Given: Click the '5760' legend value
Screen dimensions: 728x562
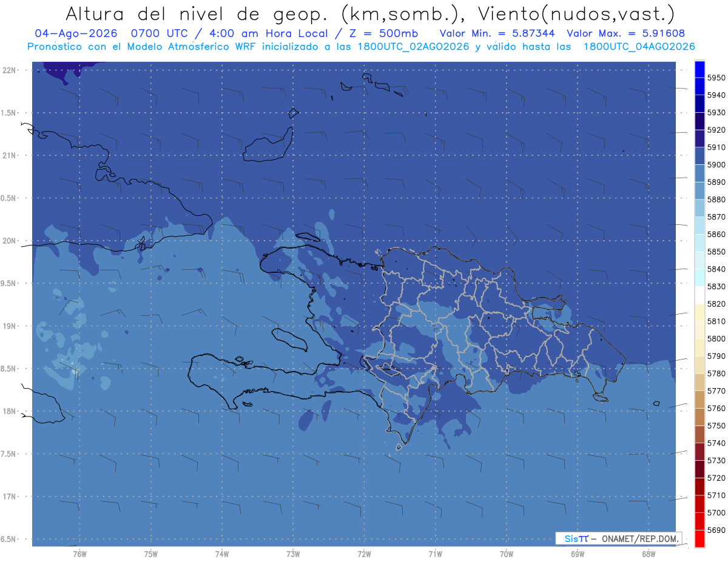Looking at the screenshot, I should pos(716,409).
